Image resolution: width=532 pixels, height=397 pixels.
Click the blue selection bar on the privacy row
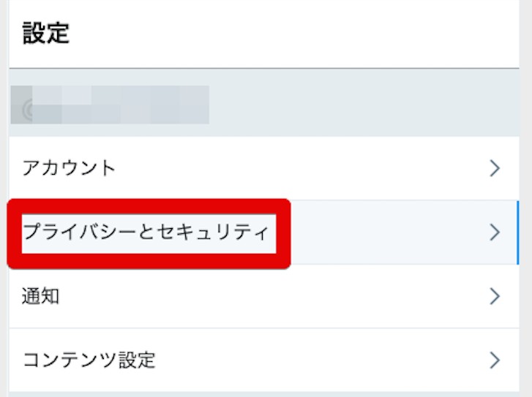pos(517,232)
